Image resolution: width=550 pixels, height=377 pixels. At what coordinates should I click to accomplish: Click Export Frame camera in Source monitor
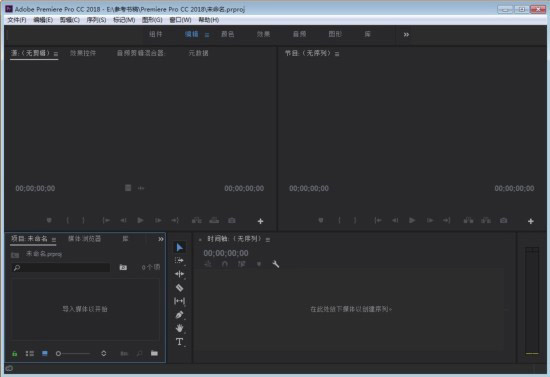tap(232, 221)
